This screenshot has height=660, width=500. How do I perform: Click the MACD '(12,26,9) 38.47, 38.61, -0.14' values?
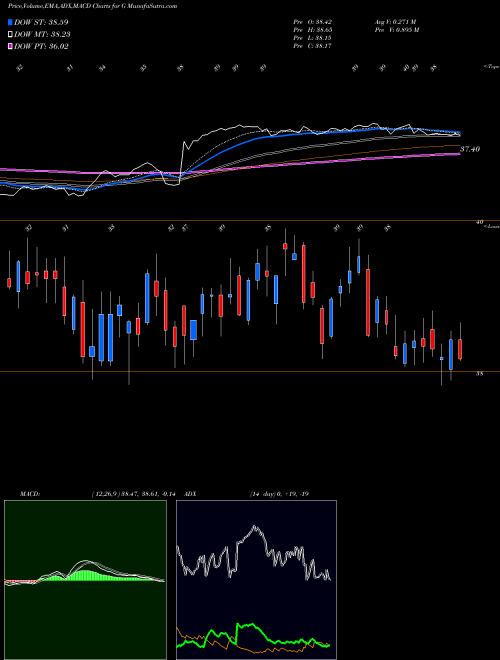133,494
